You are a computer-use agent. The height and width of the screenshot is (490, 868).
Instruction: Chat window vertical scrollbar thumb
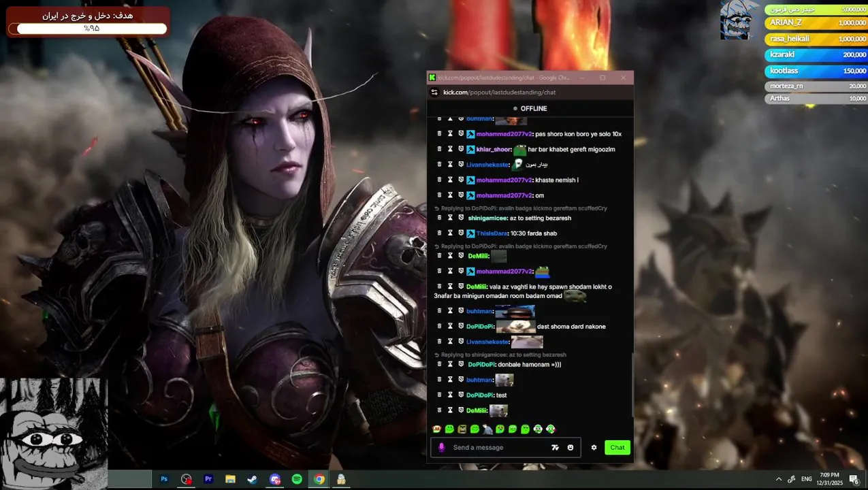(633, 385)
